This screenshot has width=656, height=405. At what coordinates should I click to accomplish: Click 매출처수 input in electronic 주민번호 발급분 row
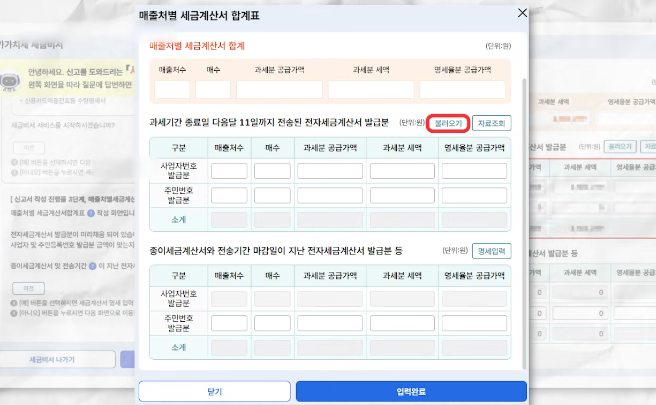pyautogui.click(x=229, y=195)
